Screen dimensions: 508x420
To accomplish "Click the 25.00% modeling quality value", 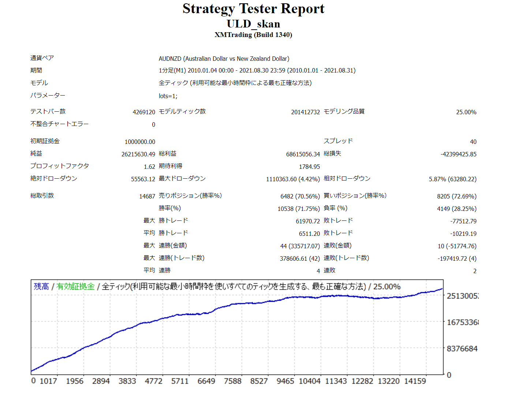I will (466, 112).
